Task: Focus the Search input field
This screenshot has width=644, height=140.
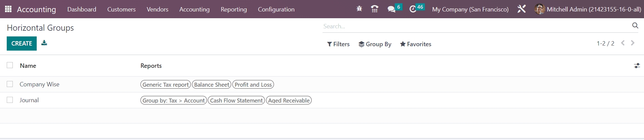Action: (x=471, y=26)
